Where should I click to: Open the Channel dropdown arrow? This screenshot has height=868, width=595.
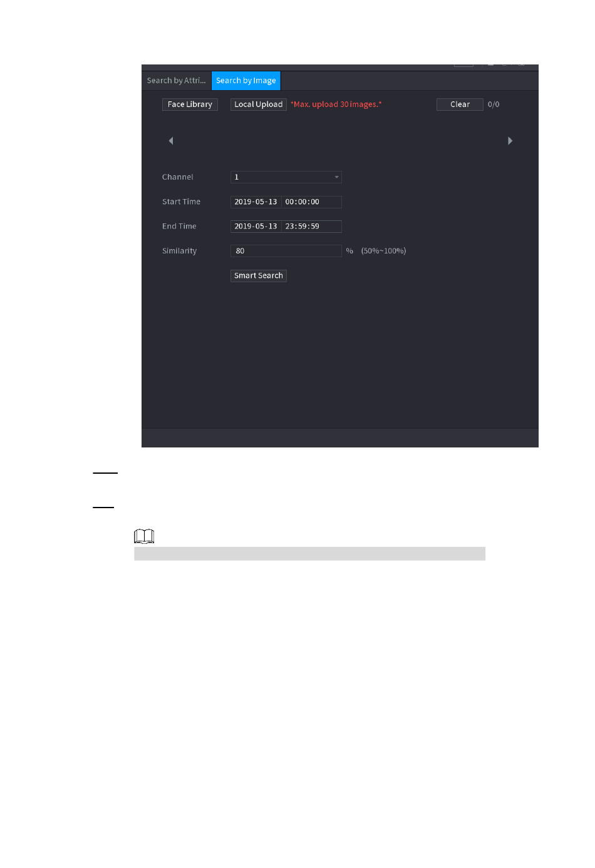(336, 177)
